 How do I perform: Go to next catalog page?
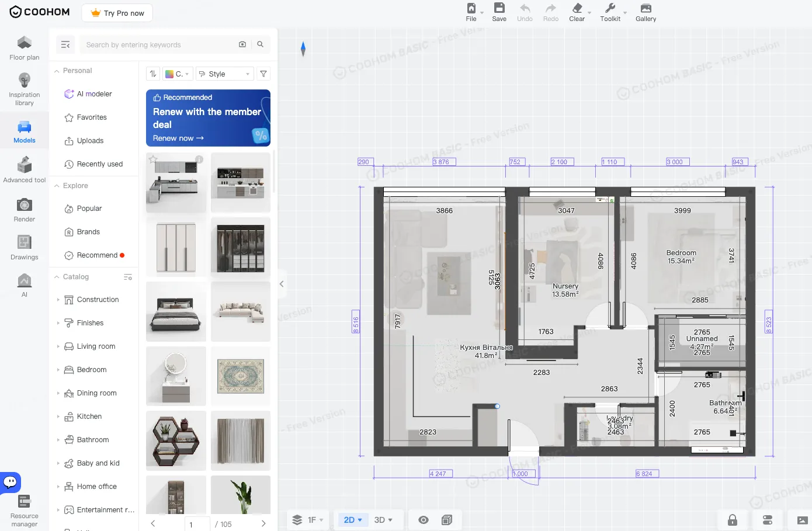coord(263,523)
